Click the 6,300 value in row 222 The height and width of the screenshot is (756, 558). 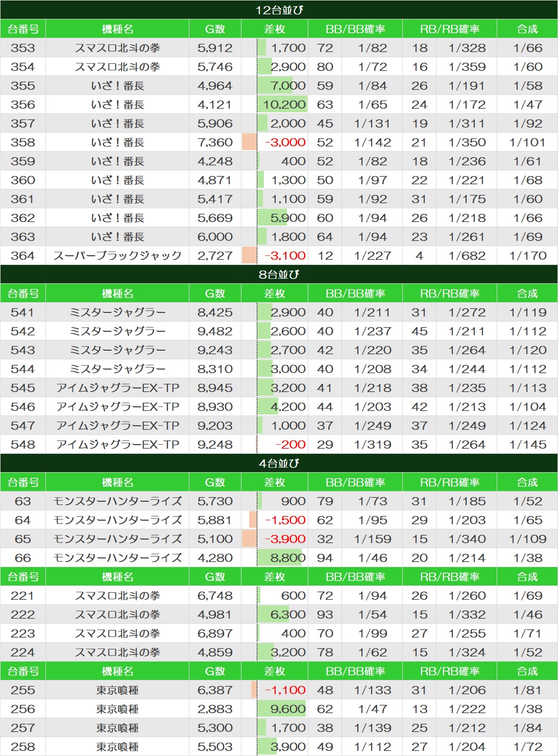[x=288, y=615]
